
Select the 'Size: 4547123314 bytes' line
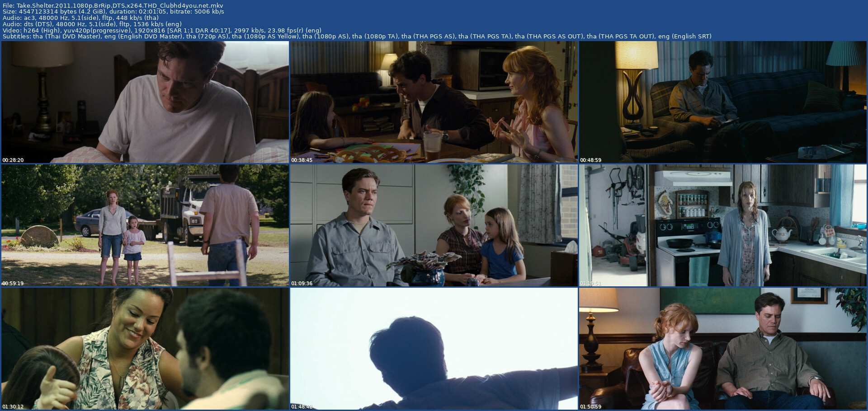coord(113,12)
